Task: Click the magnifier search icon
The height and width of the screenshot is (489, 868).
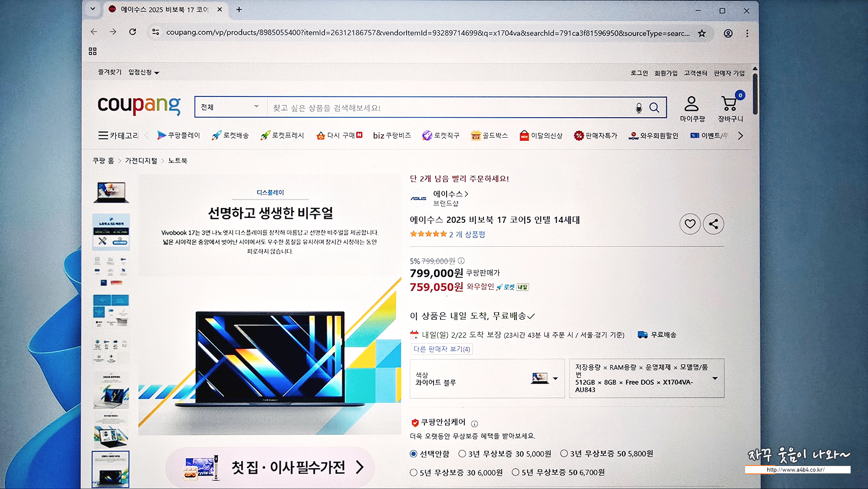Action: pos(654,108)
